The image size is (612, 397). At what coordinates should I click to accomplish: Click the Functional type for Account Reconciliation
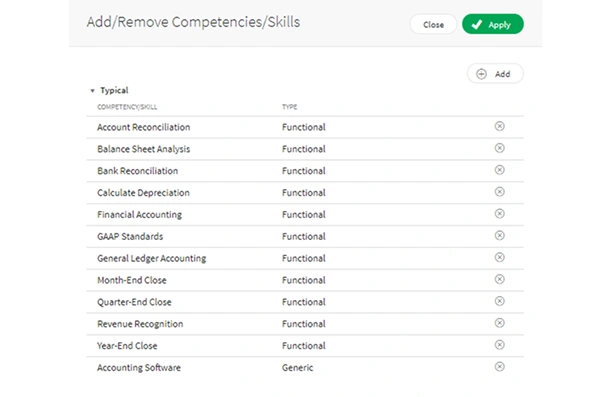coord(304,127)
